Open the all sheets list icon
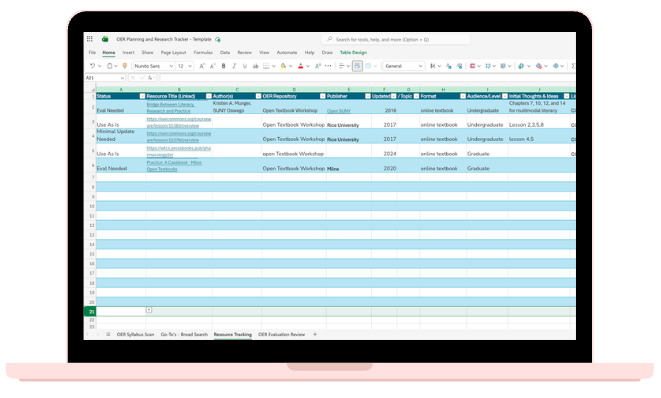 click(x=108, y=334)
